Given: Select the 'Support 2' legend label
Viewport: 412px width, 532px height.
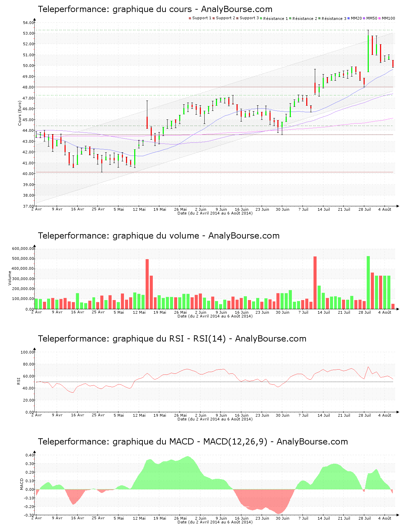Looking at the screenshot, I should point(226,18).
